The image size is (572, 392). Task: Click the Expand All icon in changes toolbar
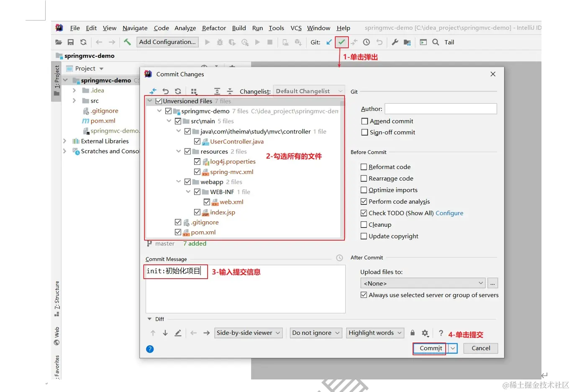coord(217,91)
